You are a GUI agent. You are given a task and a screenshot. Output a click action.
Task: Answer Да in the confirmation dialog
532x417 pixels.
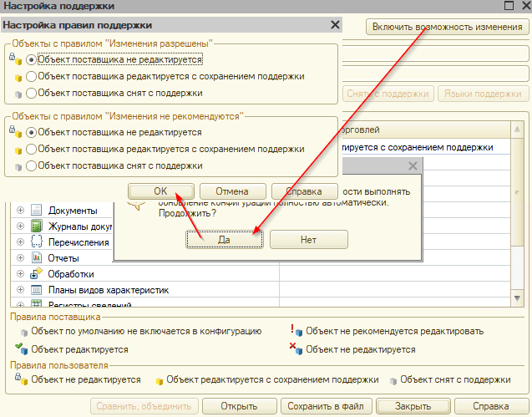pos(225,240)
